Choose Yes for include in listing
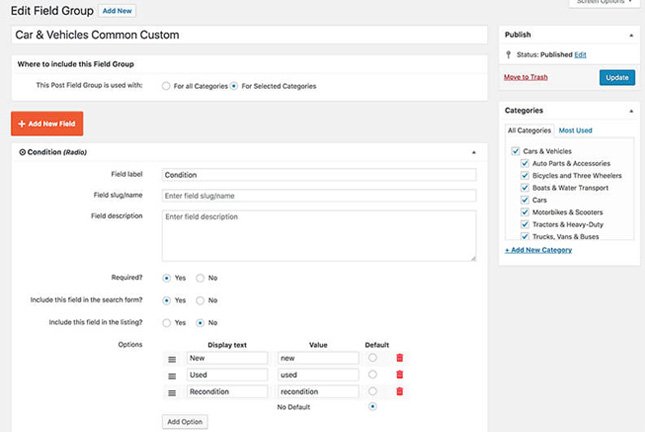The width and height of the screenshot is (645, 432). click(166, 323)
